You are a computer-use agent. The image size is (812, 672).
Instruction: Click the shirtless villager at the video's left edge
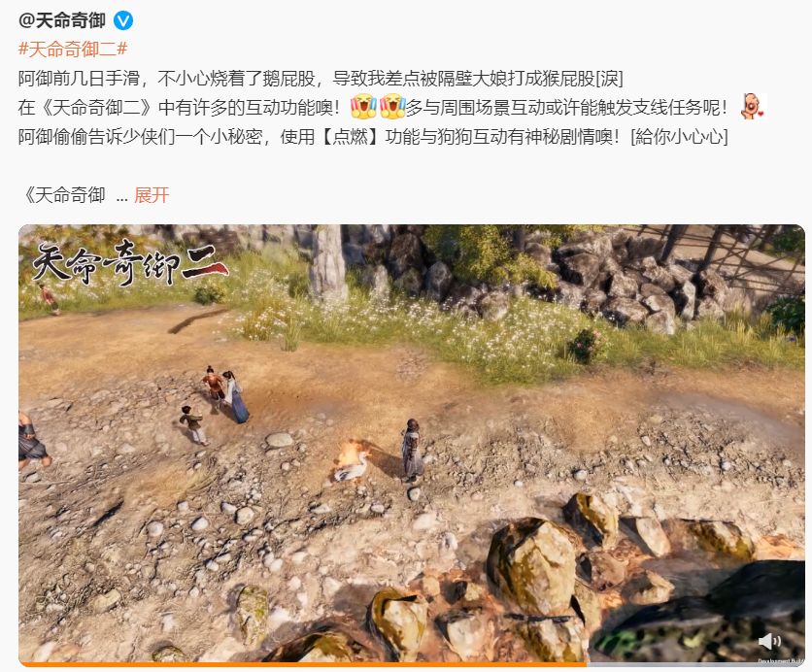[x=33, y=440]
